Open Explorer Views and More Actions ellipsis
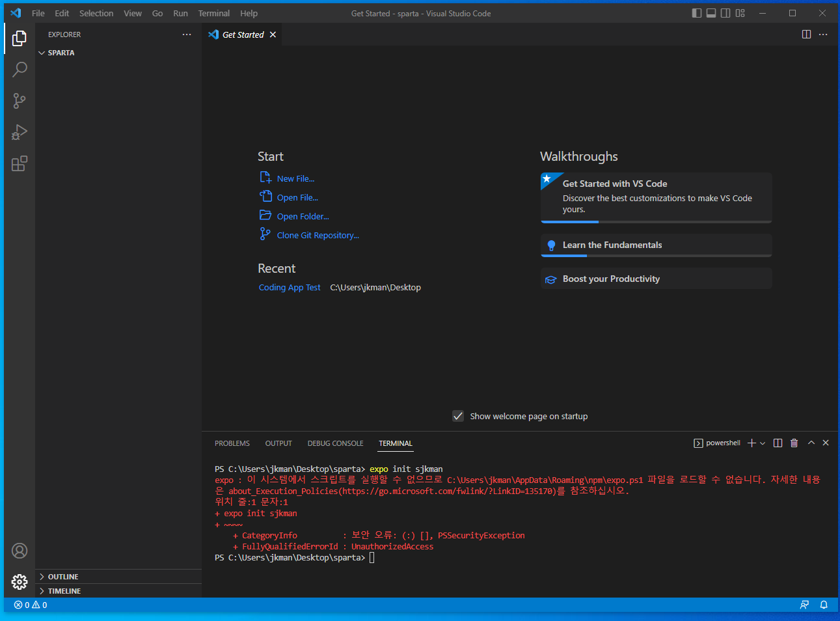This screenshot has width=840, height=621. 187,34
